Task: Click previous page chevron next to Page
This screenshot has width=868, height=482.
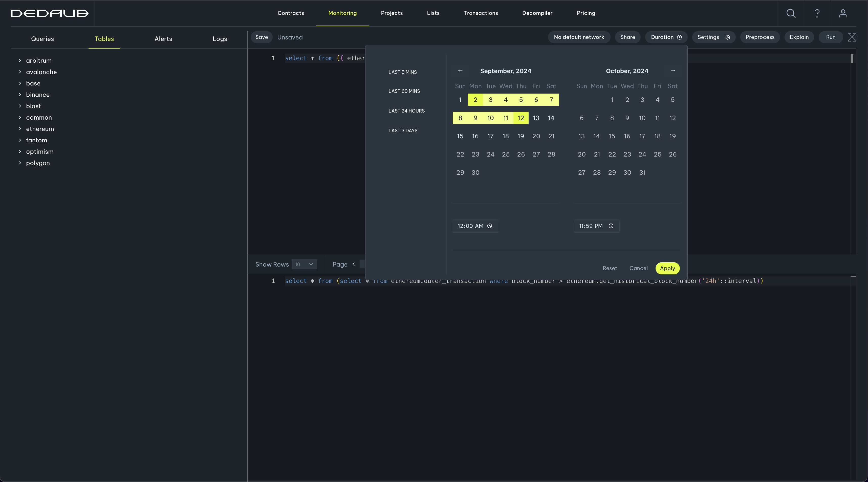Action: [354, 265]
